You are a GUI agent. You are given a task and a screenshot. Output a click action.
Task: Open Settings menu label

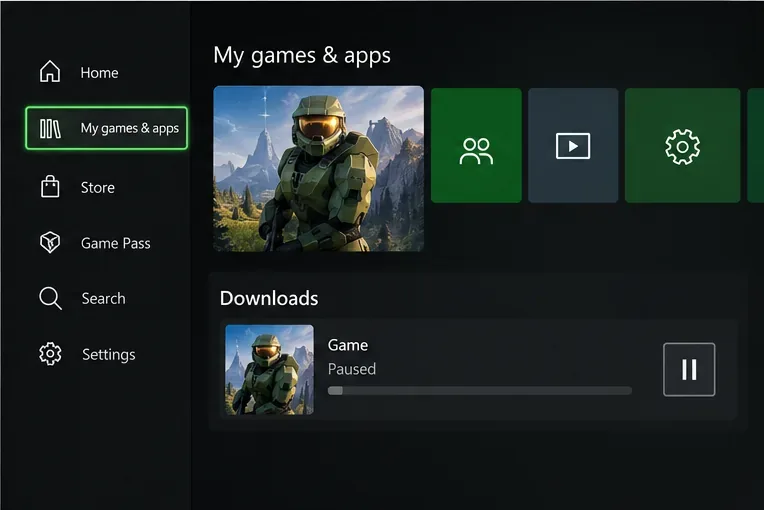tap(109, 355)
